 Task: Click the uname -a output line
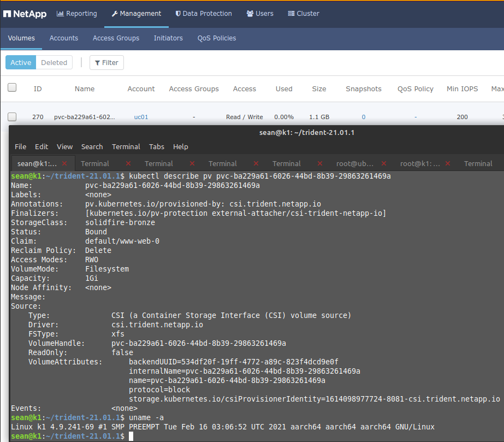pyautogui.click(x=223, y=427)
